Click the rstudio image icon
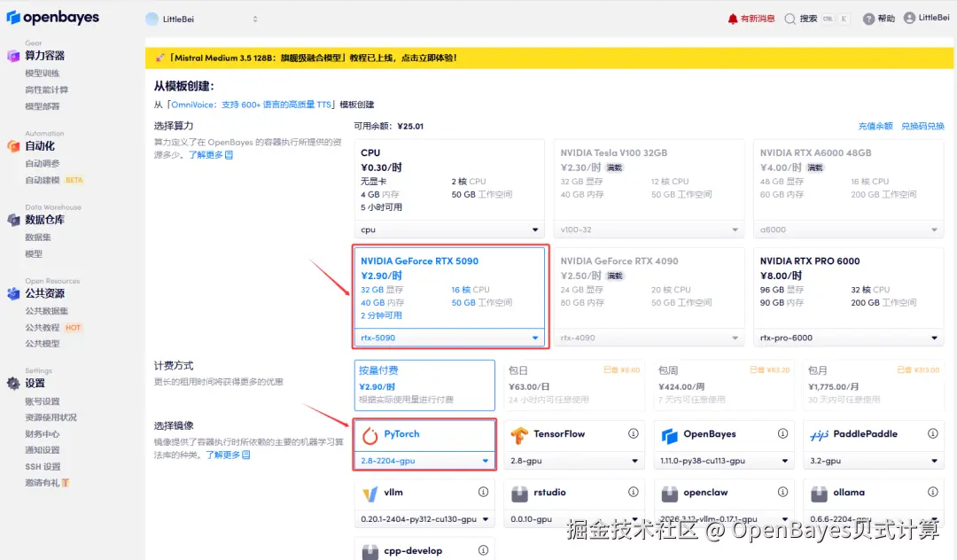 519,494
